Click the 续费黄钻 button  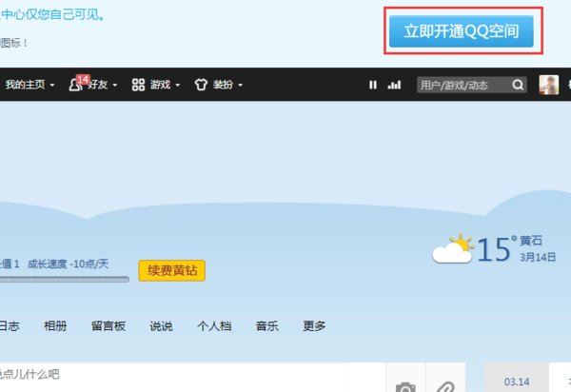[172, 270]
